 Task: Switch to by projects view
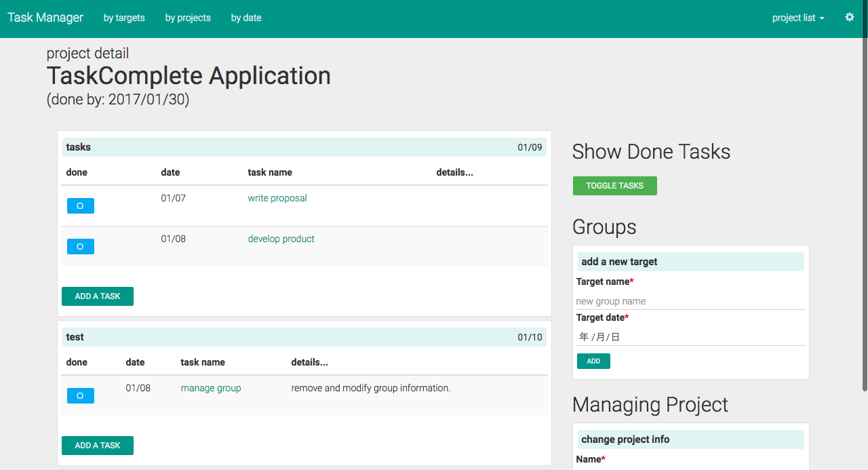pos(188,18)
